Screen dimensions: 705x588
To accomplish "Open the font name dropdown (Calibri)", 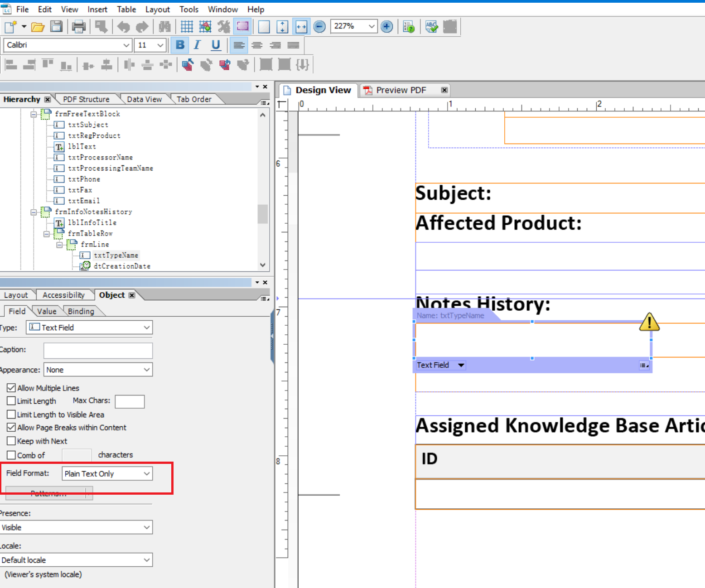I will click(x=126, y=45).
